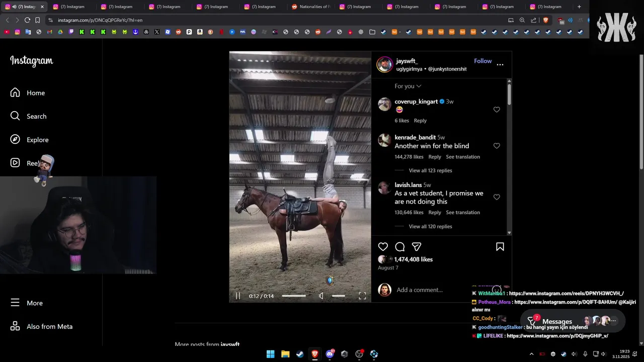Click the comments panel scrollbar

click(x=509, y=94)
